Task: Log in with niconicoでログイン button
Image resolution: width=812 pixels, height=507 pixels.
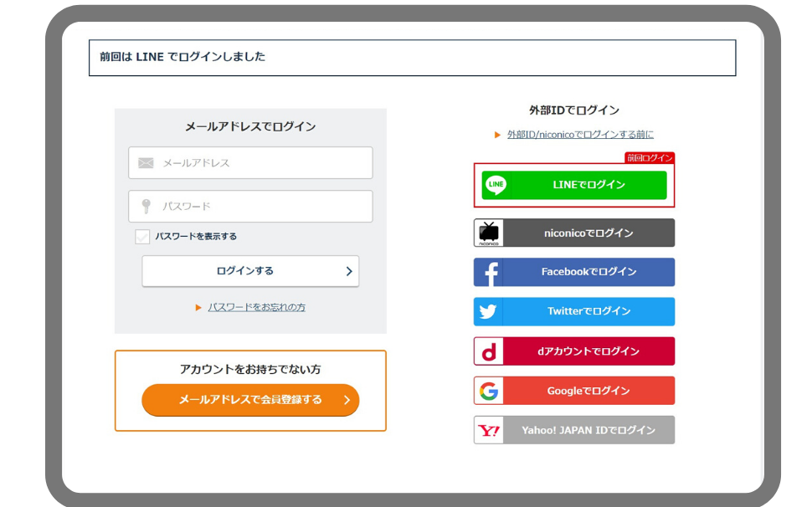Action: point(574,233)
